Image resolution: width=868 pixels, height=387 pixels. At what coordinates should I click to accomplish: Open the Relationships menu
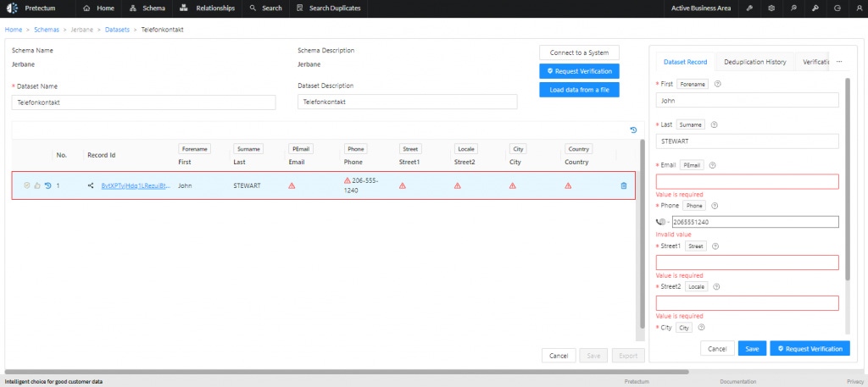click(x=207, y=8)
